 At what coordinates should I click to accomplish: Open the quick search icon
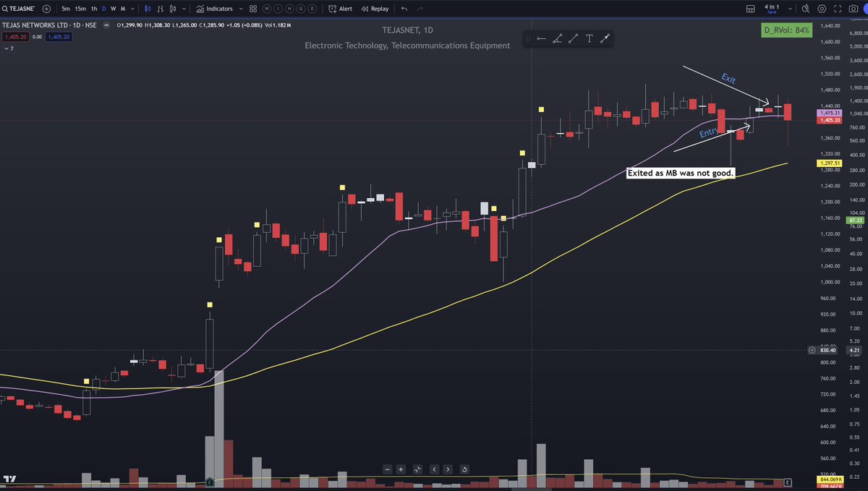806,9
